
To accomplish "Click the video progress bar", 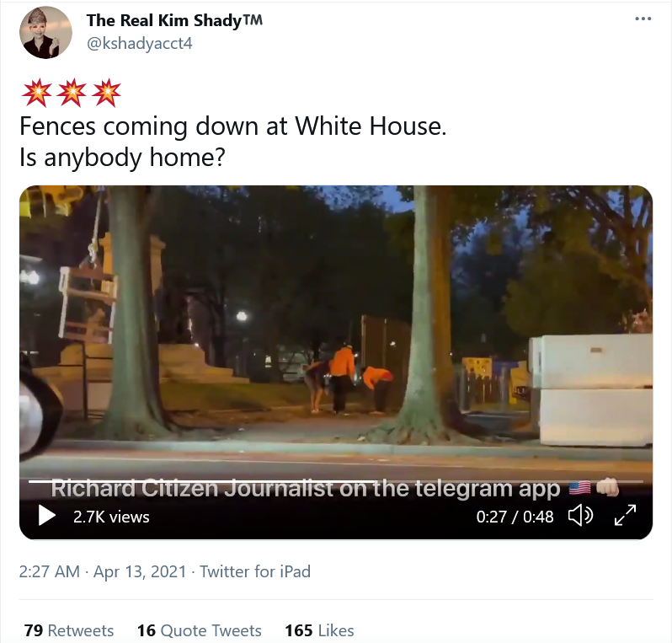I will click(x=335, y=482).
